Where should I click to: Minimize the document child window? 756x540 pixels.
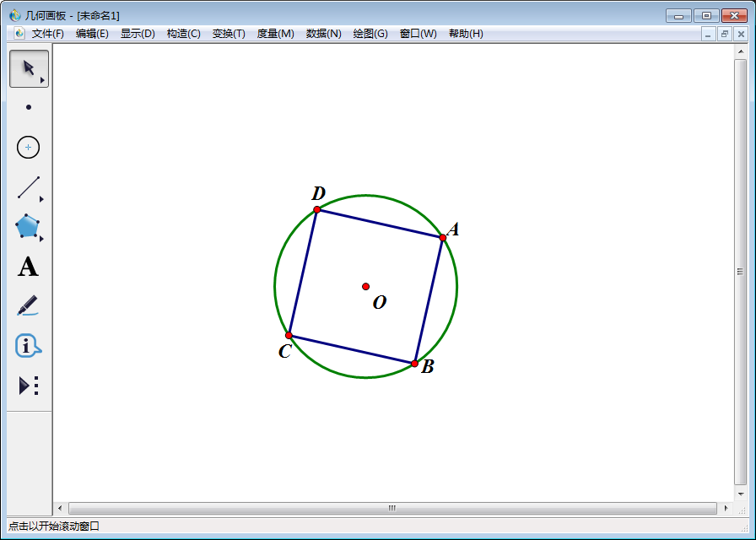[x=708, y=35]
